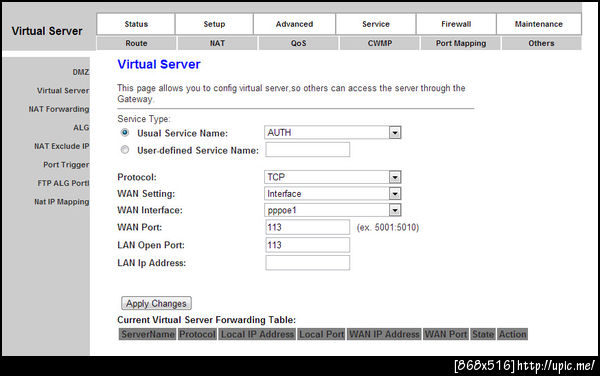Select the Usual Service Name radio button
The width and height of the screenshot is (600, 376).
pos(125,133)
